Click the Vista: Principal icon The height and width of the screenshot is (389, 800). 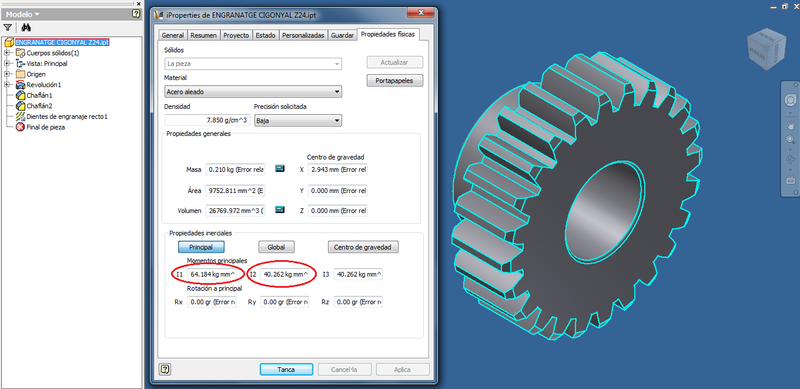click(x=20, y=63)
